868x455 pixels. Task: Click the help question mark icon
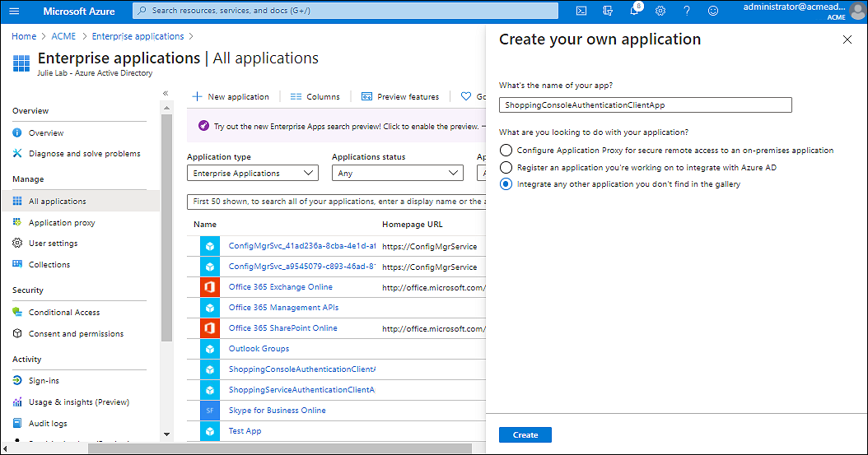pyautogui.click(x=687, y=12)
